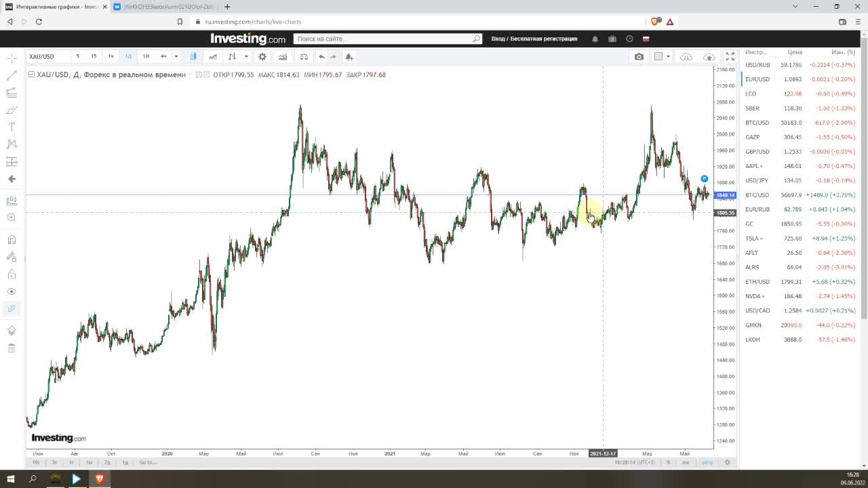
Task: Open more timeframes dropdown arrow
Action: pos(176,56)
